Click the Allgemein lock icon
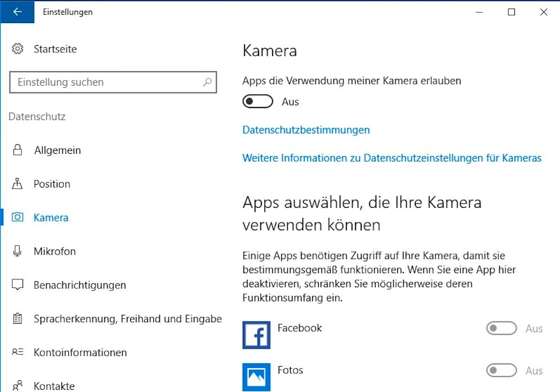Screen dimensions: 560x392 pos(17,150)
